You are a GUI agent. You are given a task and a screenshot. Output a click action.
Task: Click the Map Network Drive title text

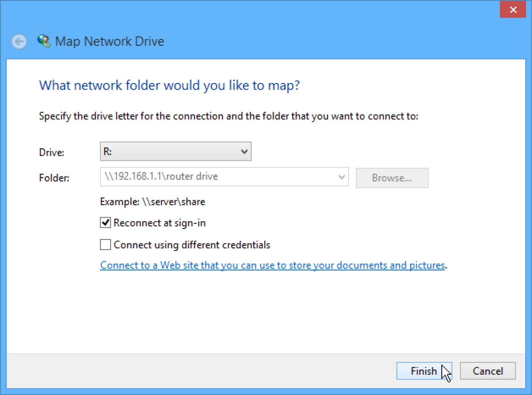click(x=109, y=41)
